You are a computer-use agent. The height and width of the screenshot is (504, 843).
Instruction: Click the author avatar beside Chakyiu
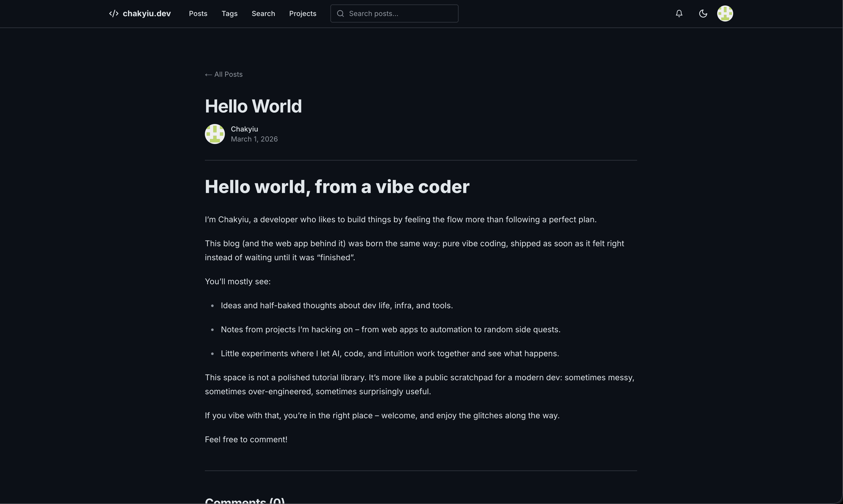point(215,134)
